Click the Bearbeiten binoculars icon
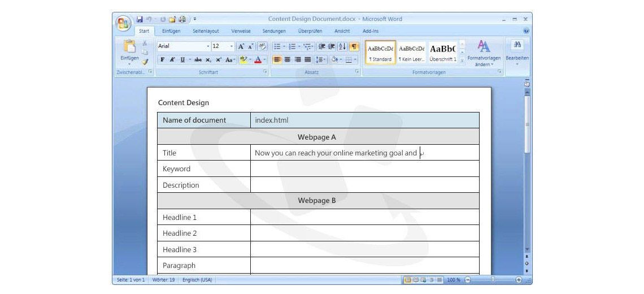The image size is (644, 294). [x=517, y=46]
